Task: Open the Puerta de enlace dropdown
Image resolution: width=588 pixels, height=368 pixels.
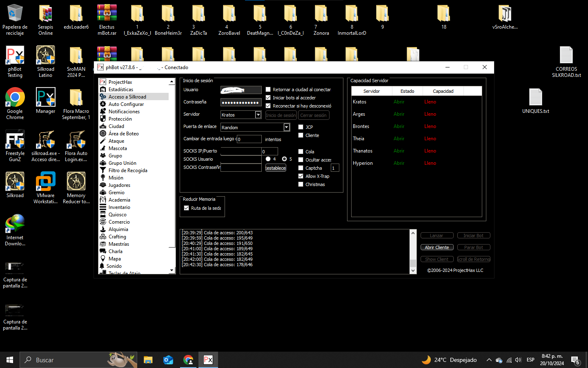Action: tap(287, 128)
